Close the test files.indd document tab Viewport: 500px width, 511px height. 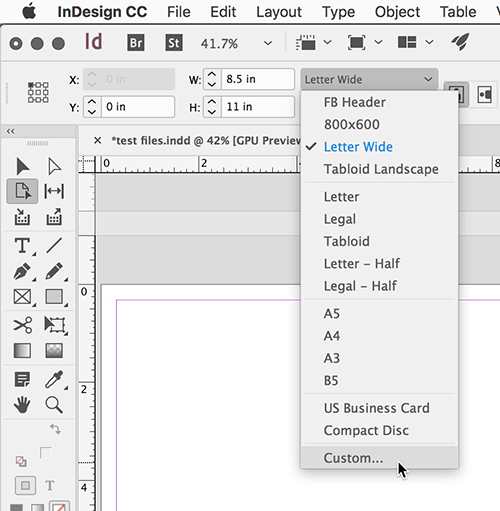(97, 140)
